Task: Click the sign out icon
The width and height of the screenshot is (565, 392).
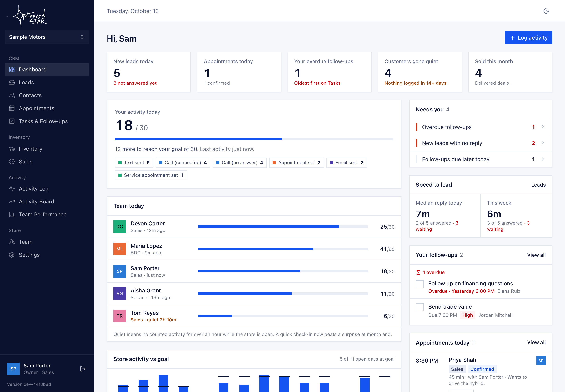Action: point(83,369)
